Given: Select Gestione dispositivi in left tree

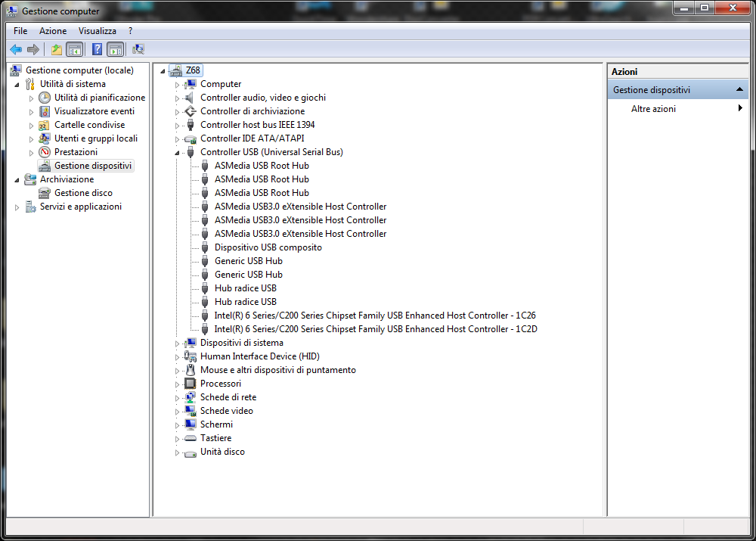Looking at the screenshot, I should click(x=92, y=166).
